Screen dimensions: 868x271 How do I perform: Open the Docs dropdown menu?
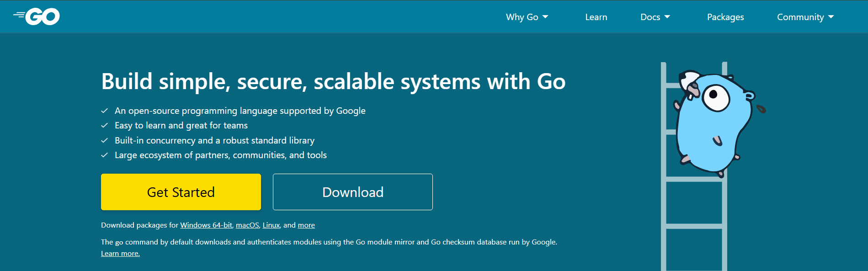[x=655, y=17]
